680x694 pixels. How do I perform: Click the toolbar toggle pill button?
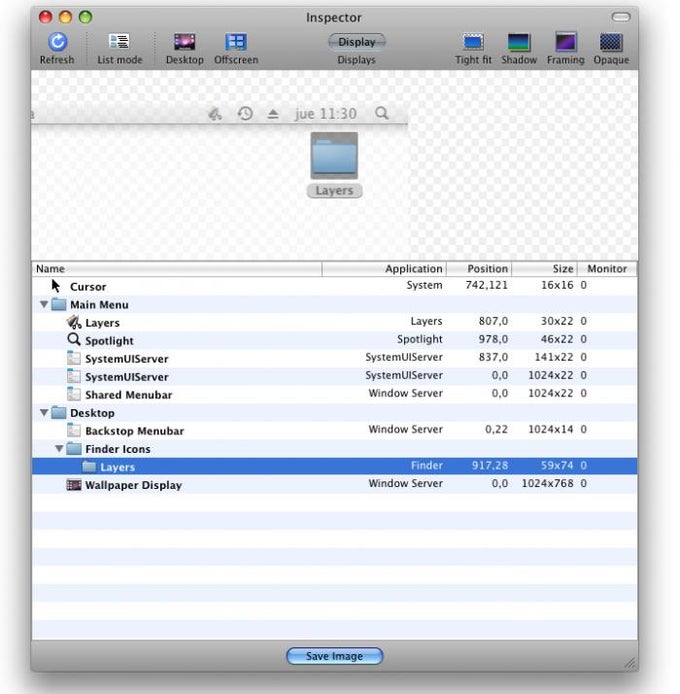pyautogui.click(x=621, y=17)
